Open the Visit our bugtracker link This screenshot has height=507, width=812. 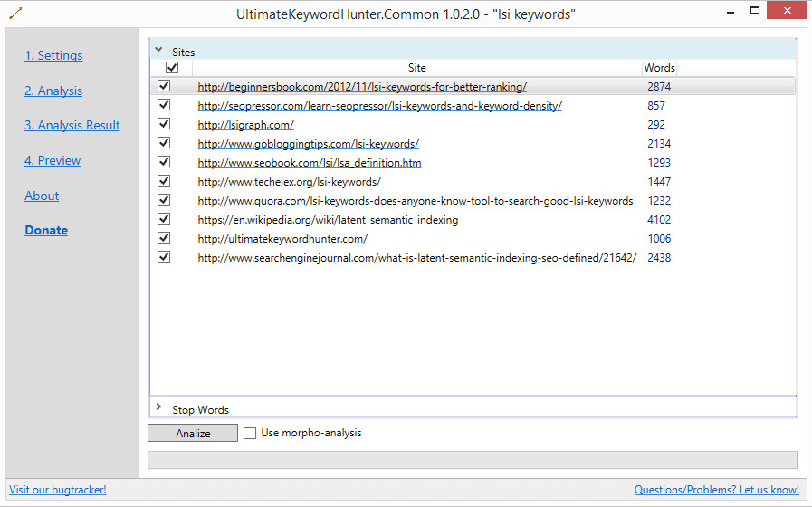coord(57,490)
